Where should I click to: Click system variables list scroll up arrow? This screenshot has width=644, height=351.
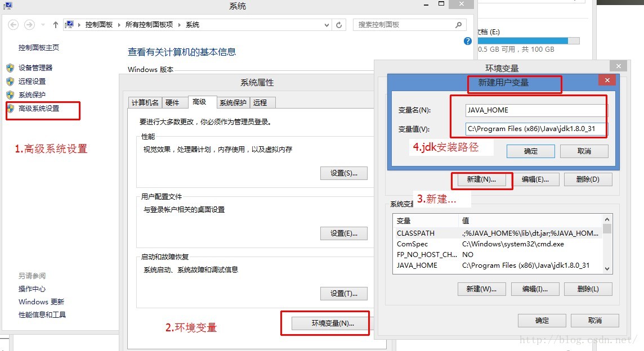(x=607, y=219)
